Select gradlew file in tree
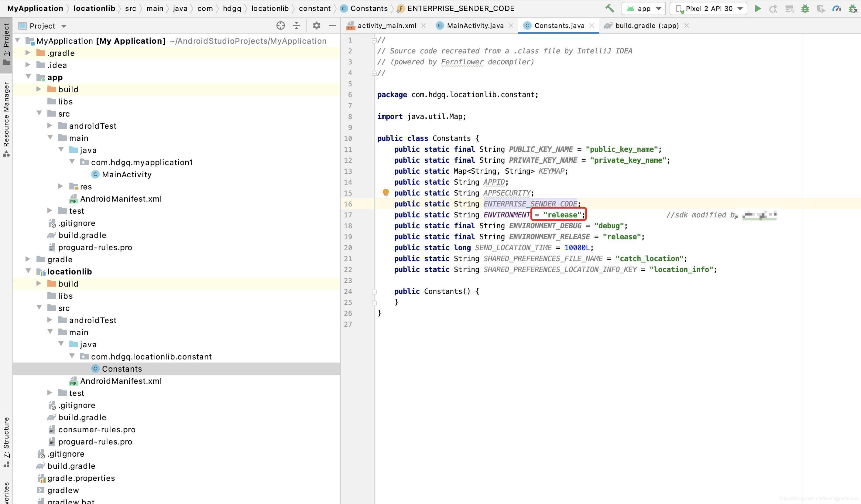Viewport: 861px width, 504px height. pyautogui.click(x=63, y=490)
